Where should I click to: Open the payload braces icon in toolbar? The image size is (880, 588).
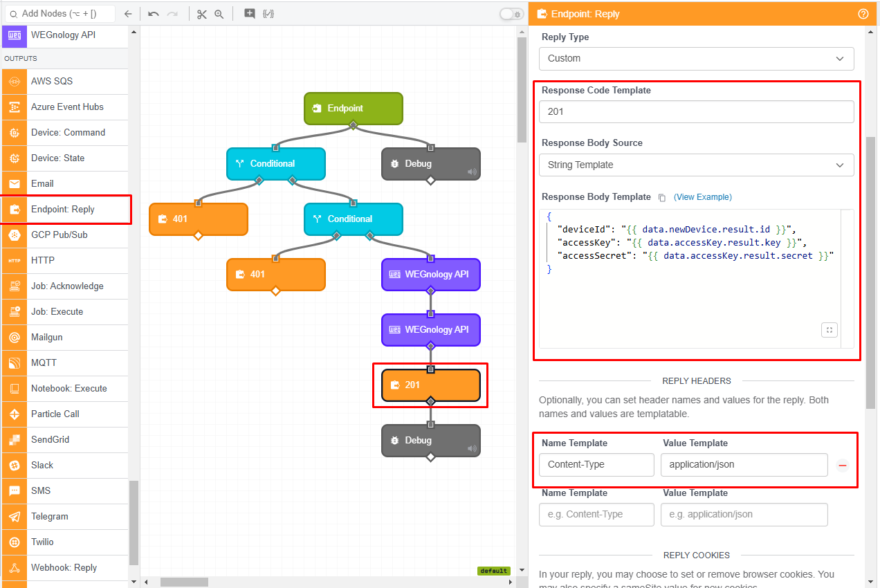(x=268, y=14)
